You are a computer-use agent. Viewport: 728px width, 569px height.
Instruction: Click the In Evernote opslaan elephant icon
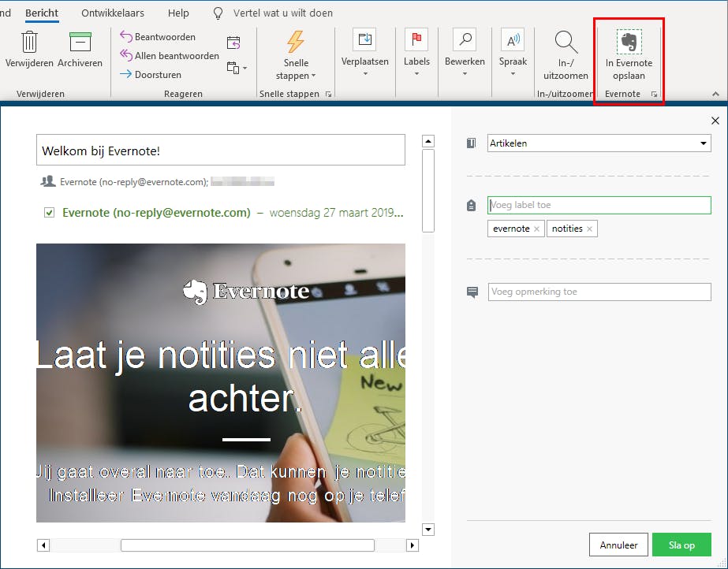629,42
